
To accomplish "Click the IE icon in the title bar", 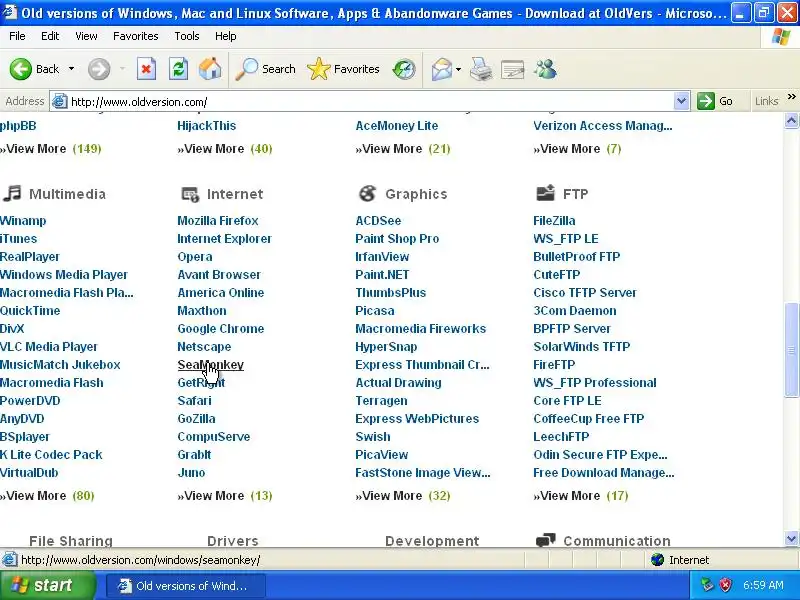I will (10, 12).
